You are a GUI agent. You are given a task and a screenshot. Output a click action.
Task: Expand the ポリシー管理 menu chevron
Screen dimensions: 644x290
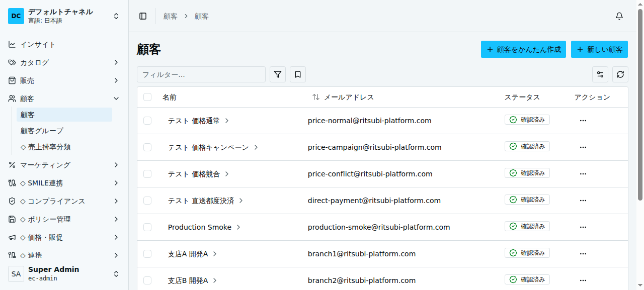[116, 219]
